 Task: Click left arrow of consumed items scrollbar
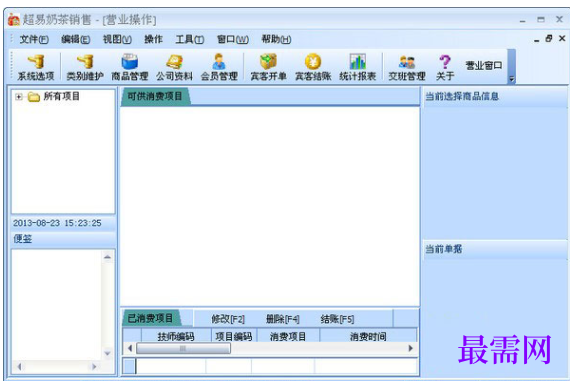(x=130, y=348)
